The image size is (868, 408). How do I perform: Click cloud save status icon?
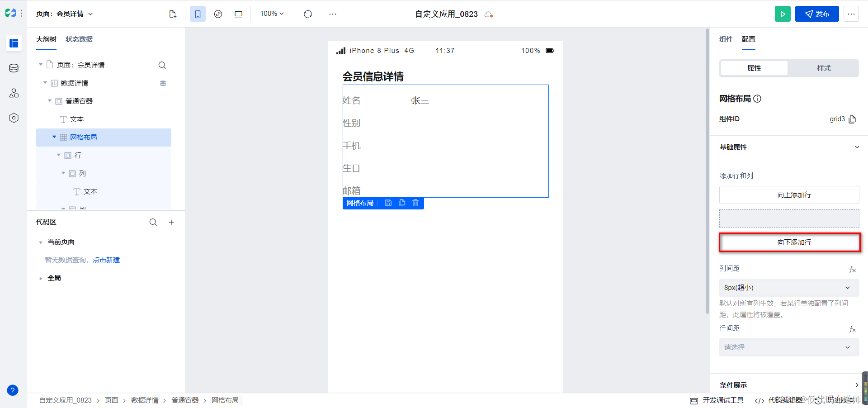pyautogui.click(x=488, y=14)
